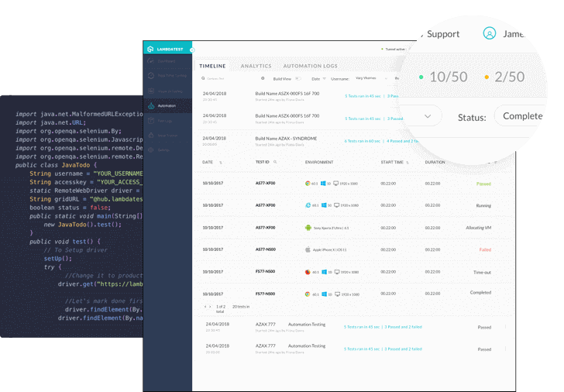564x392 pixels.
Task: Click the settings gear next to Build View
Action: pos(263,78)
